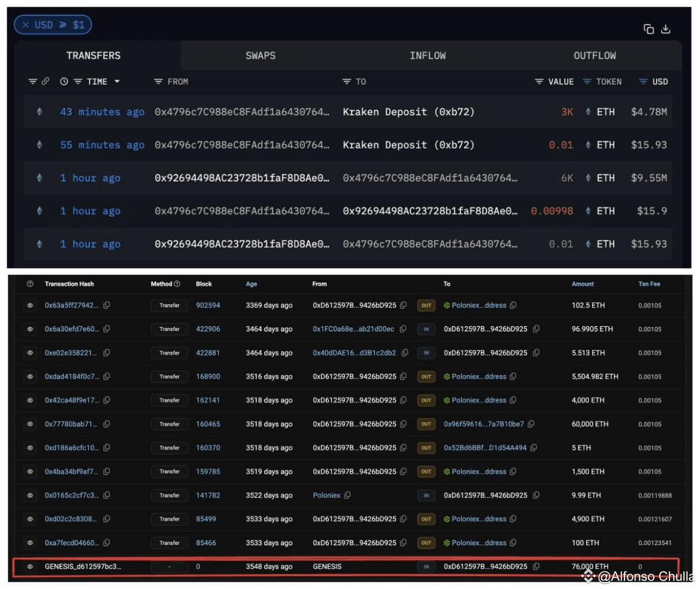Image resolution: width=700 pixels, height=589 pixels.
Task: Preview transaction 0x4ba34bf9af7 with eye icon
Action: (30, 471)
